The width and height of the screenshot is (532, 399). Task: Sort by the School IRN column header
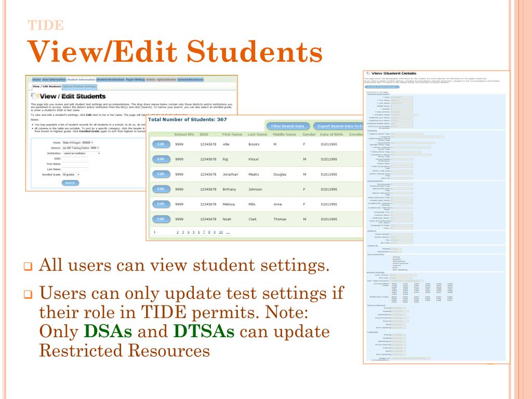(x=184, y=135)
